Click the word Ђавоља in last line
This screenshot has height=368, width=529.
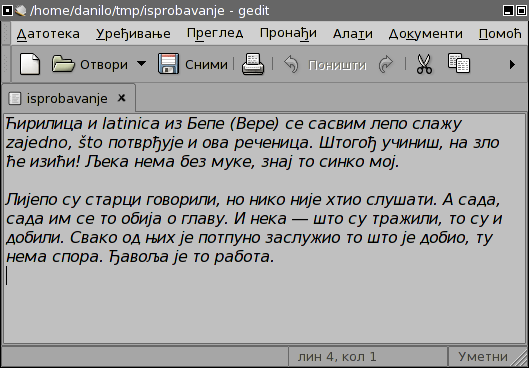(x=139, y=257)
